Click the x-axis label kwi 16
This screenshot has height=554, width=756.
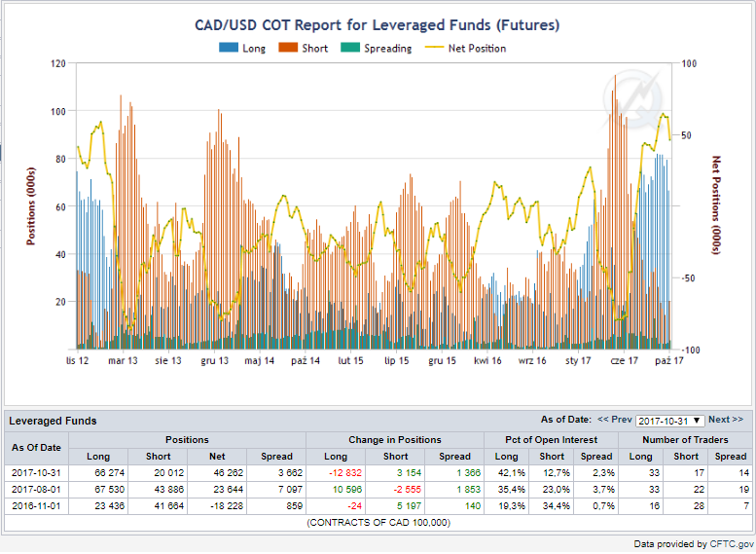(x=487, y=360)
